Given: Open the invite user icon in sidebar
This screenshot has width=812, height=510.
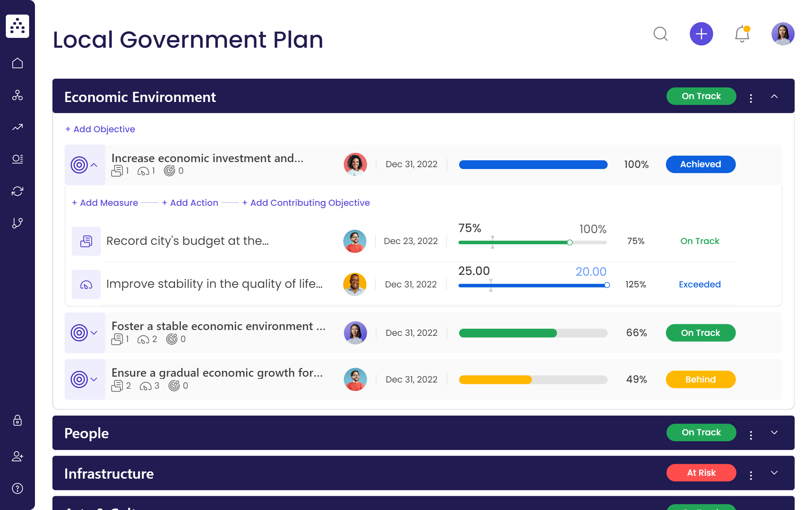Looking at the screenshot, I should 17,456.
